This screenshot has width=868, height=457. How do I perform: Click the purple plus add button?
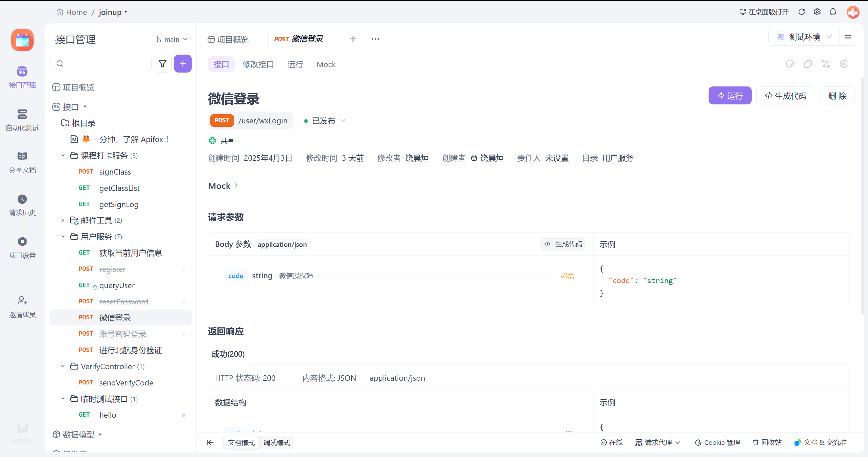click(182, 64)
